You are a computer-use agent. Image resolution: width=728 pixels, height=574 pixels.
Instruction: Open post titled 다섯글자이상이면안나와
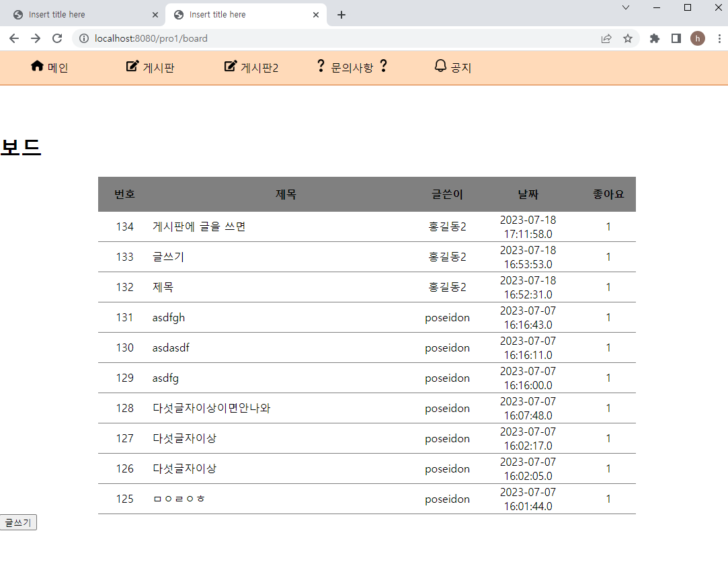pos(211,408)
